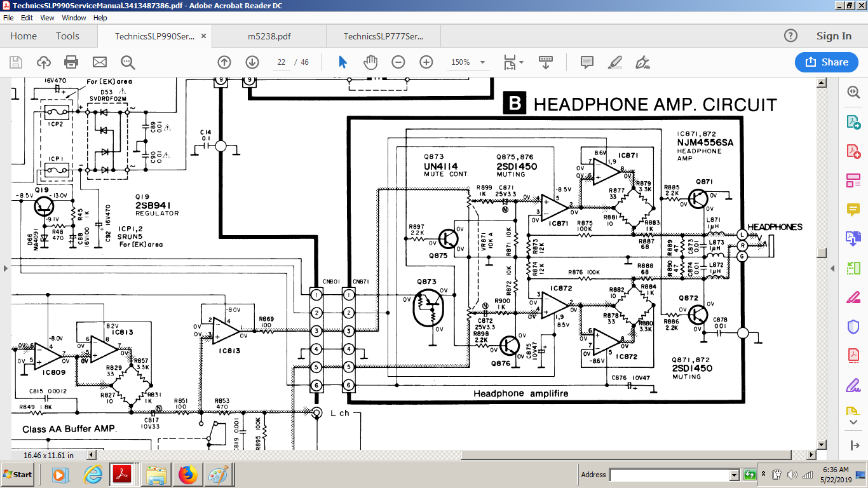Go to previous page arrow
This screenshot has width=868, height=488.
[224, 62]
